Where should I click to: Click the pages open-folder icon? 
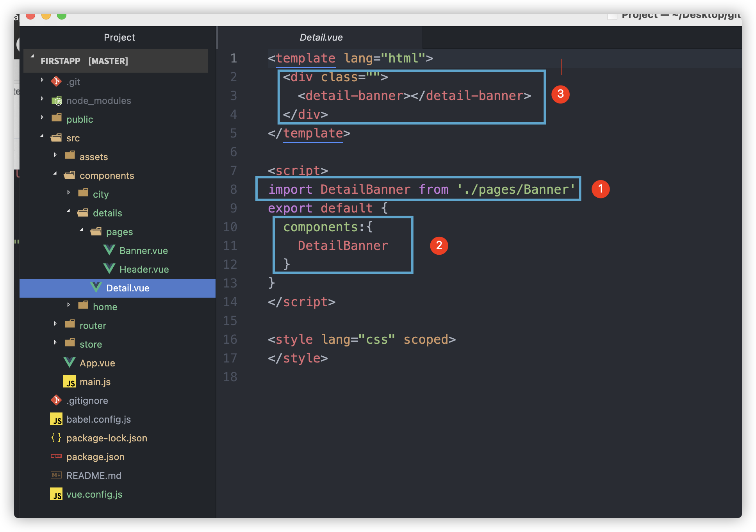[96, 231]
